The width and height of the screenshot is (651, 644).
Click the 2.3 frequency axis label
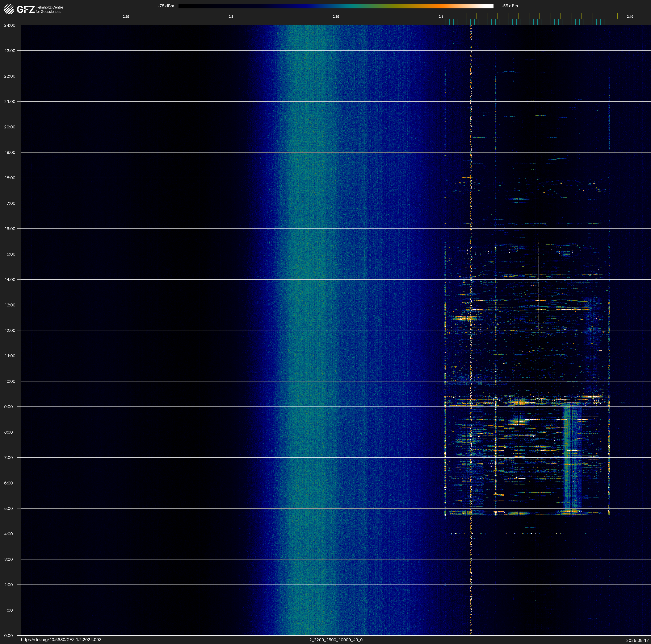point(231,17)
